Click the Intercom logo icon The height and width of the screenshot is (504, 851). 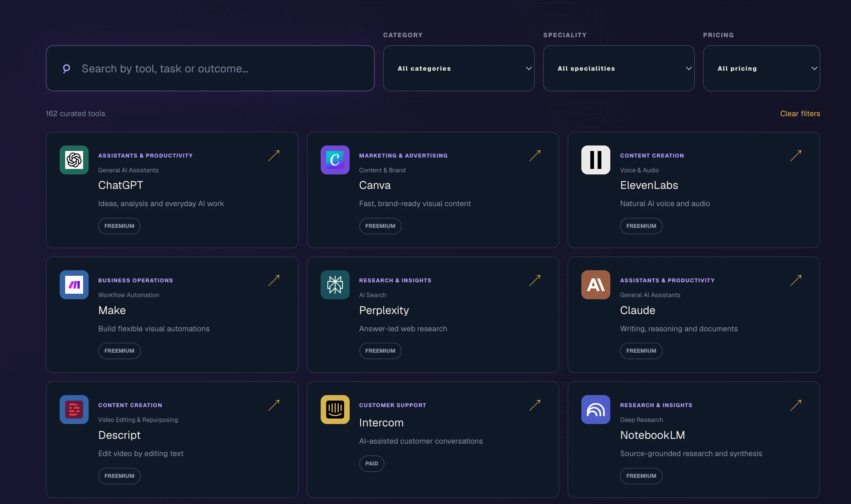[335, 410]
